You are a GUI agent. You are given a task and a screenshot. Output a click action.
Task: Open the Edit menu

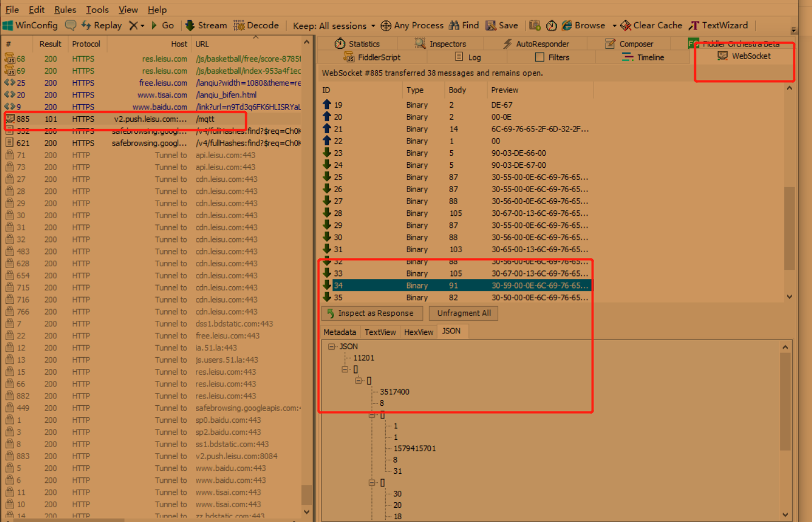tap(37, 10)
